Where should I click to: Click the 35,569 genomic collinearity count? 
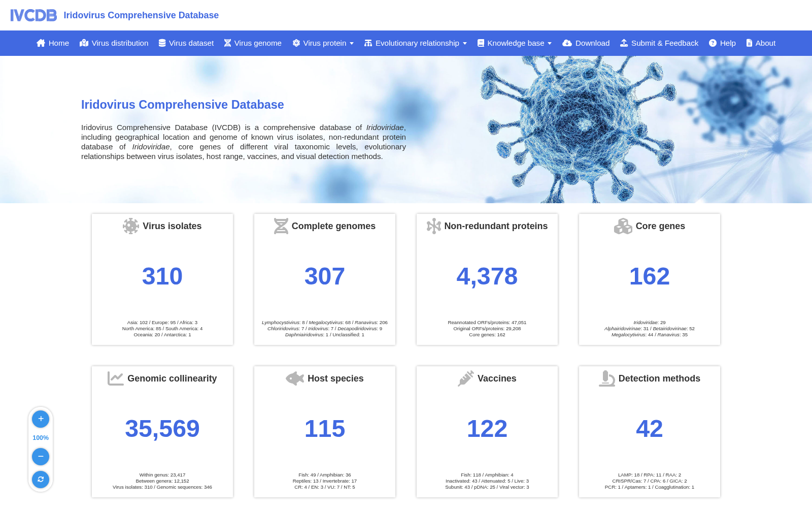162,429
